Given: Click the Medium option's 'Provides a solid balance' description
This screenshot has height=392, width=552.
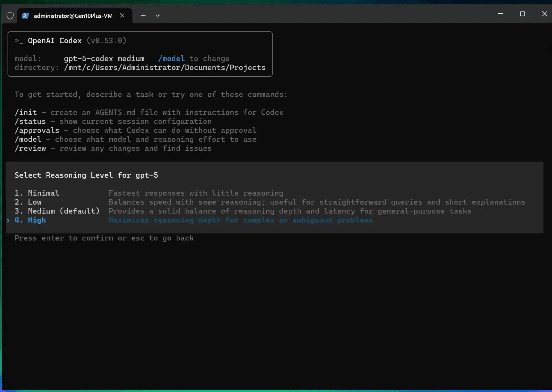Looking at the screenshot, I should (x=290, y=211).
